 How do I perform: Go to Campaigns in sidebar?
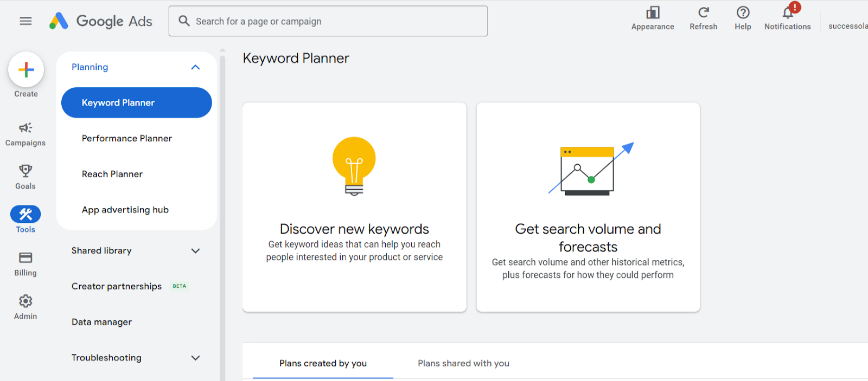click(25, 134)
